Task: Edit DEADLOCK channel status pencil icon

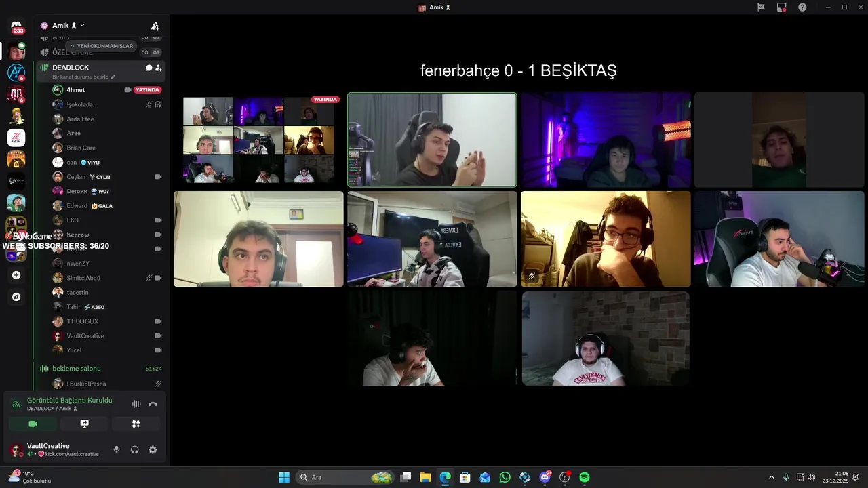Action: coord(113,77)
